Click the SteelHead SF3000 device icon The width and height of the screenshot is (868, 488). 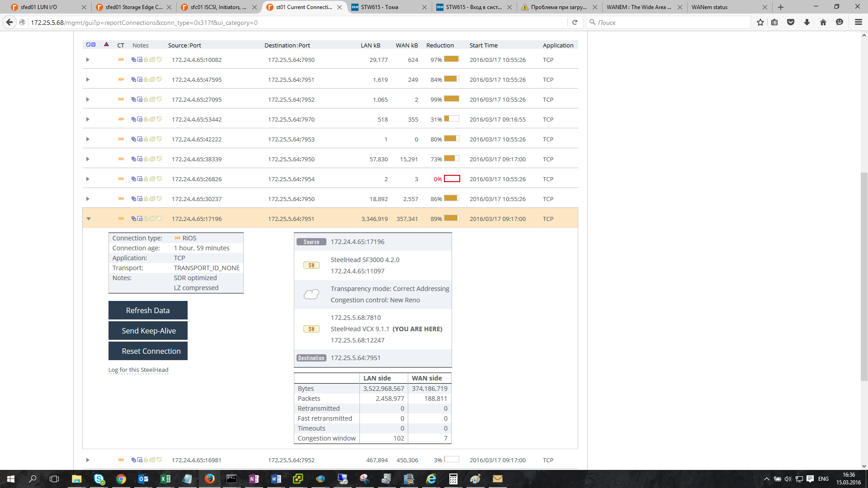tap(311, 265)
